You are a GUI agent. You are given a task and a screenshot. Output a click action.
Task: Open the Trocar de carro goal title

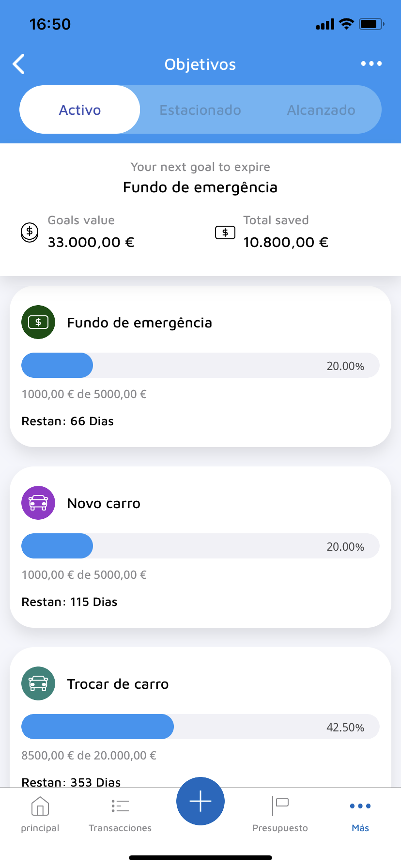[x=118, y=684]
